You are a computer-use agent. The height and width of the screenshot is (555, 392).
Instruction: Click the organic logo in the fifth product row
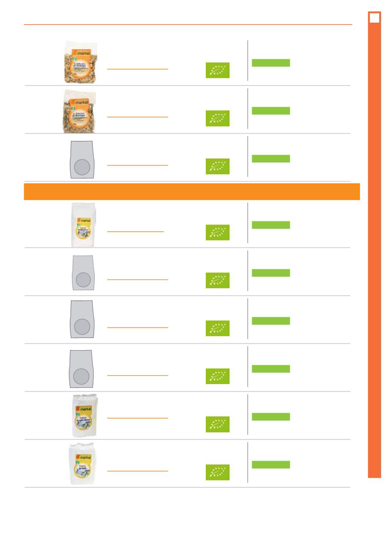tap(217, 280)
